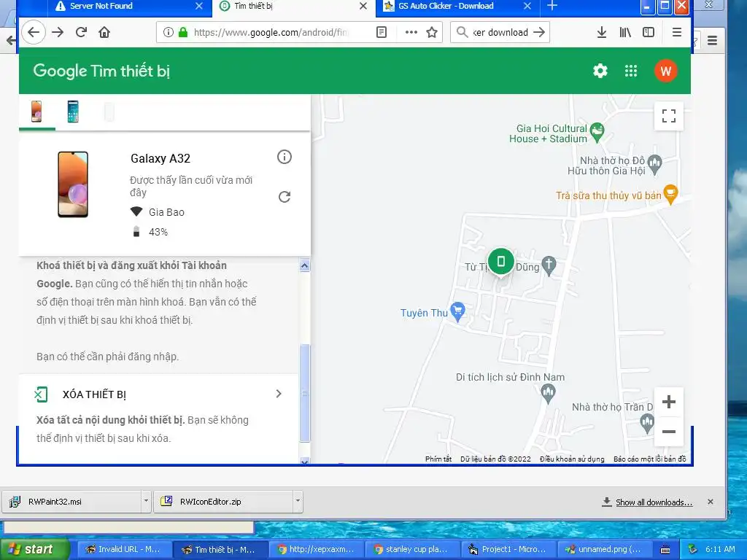Open the Google apps grid
The image size is (747, 560).
tap(631, 71)
